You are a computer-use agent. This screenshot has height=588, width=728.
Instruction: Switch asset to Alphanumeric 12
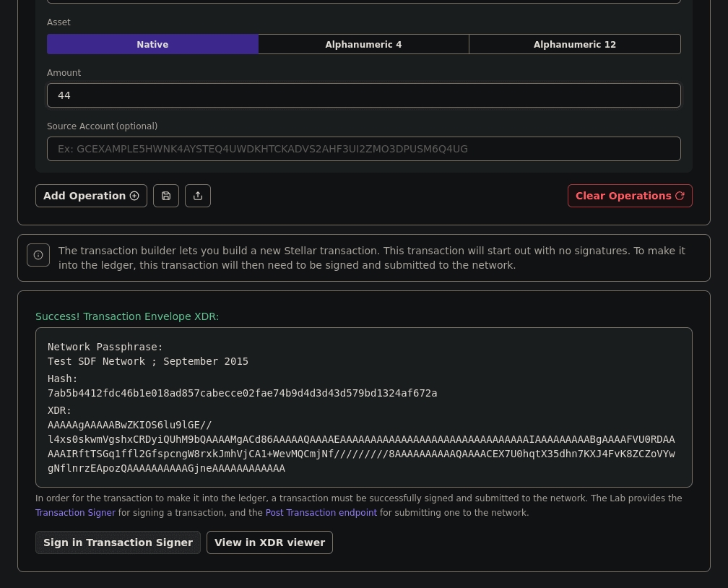tap(574, 44)
